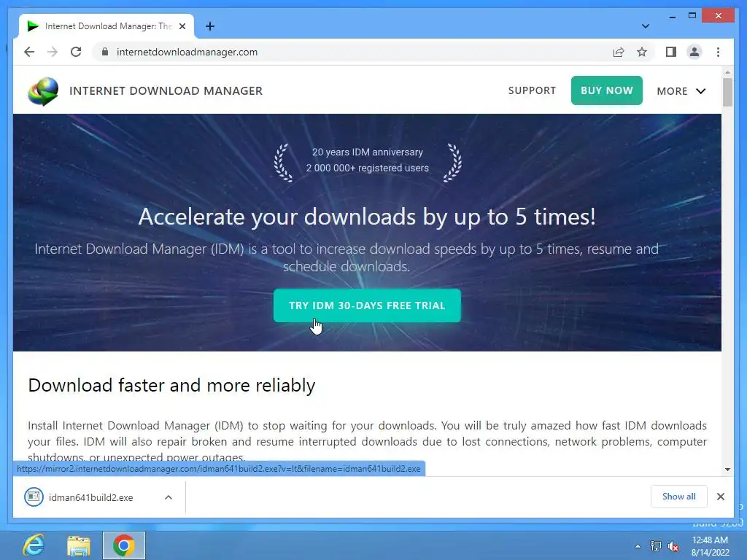This screenshot has height=560, width=747.
Task: Open Chrome three-dot menu
Action: pyautogui.click(x=718, y=52)
